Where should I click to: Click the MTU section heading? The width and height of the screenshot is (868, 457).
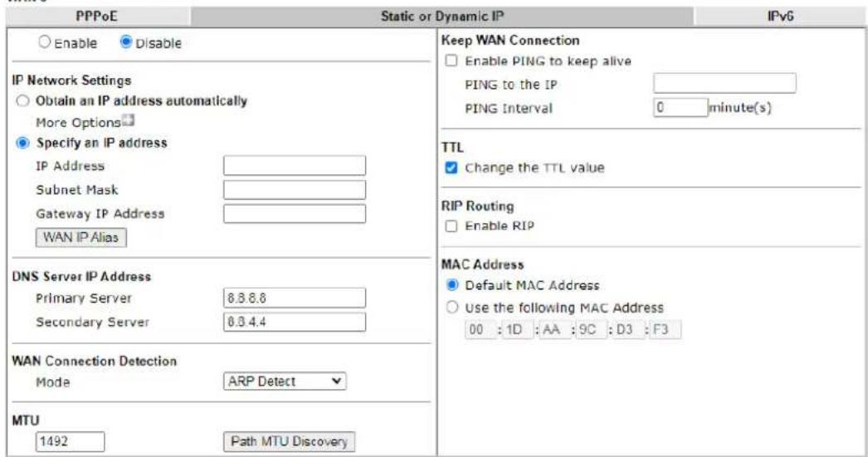click(26, 421)
